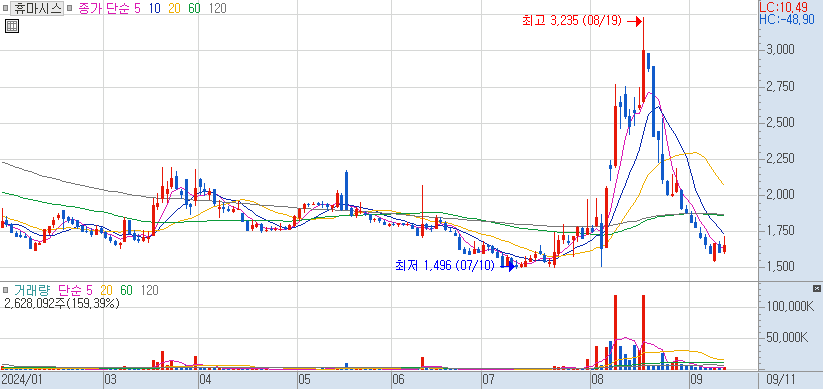Image resolution: width=823 pixels, height=389 pixels.
Task: Click the 2024/01 date axis label
Action: [22, 379]
